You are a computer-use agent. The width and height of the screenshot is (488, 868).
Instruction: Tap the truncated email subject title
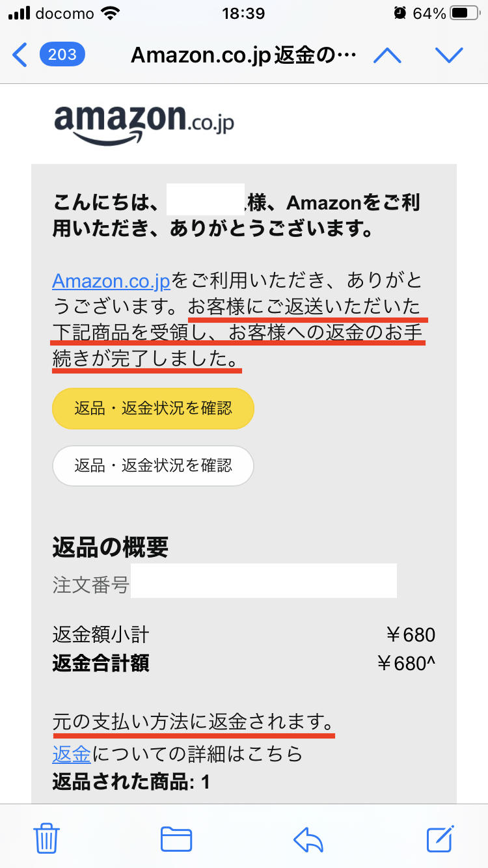point(243,55)
